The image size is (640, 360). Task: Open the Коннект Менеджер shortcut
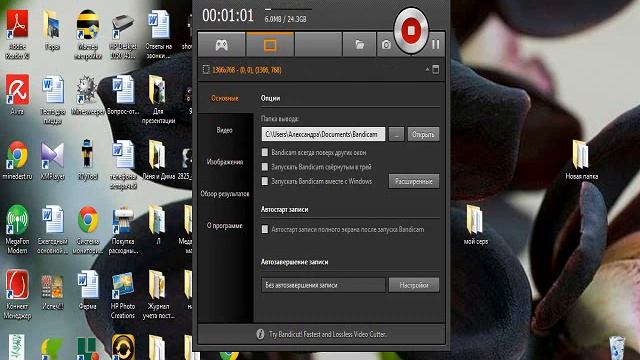point(17,295)
